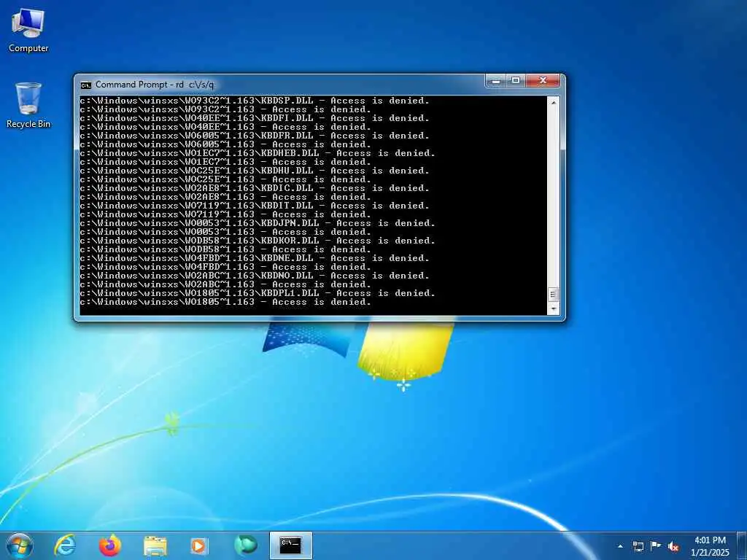
Task: Click the console scrollbar down arrow
Action: [553, 309]
